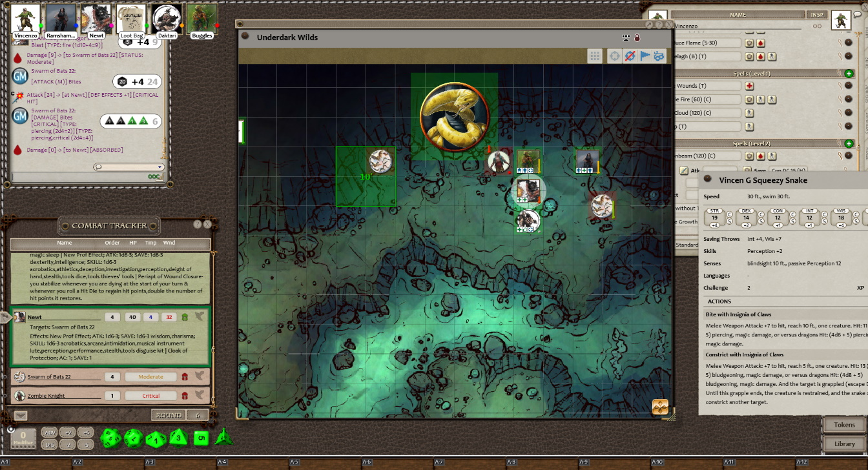Expand the chat mode dropdown below chat log
Image resolution: width=868 pixels, height=470 pixels.
[129, 167]
